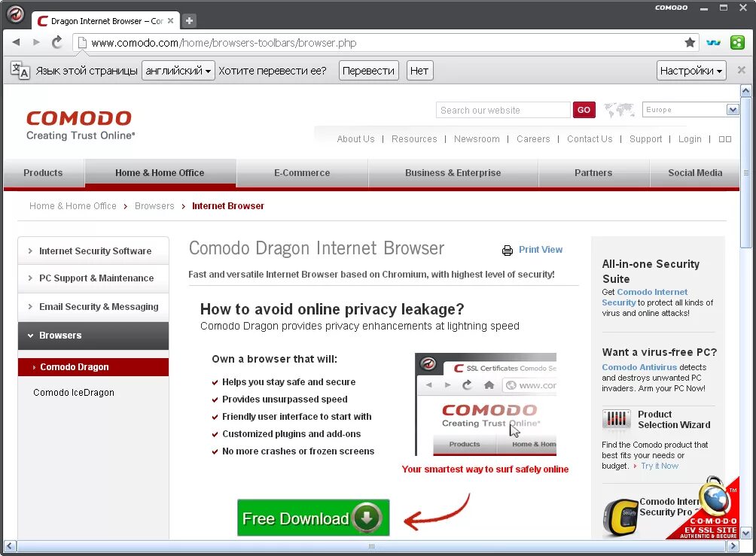The image size is (756, 556).
Task: Expand Email Security & Messaging sidebar section
Action: pyautogui.click(x=93, y=306)
